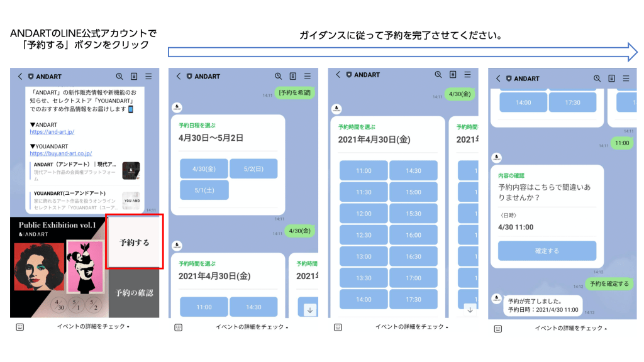Tap keyboard icon below the Public Exhibition banner
The image size is (644, 362).
click(19, 327)
